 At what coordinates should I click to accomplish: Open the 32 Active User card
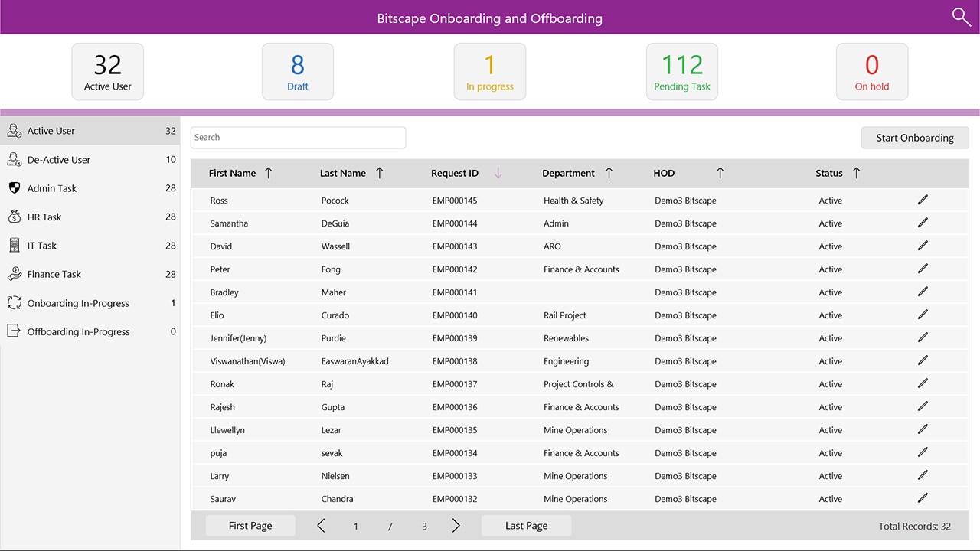click(x=107, y=71)
